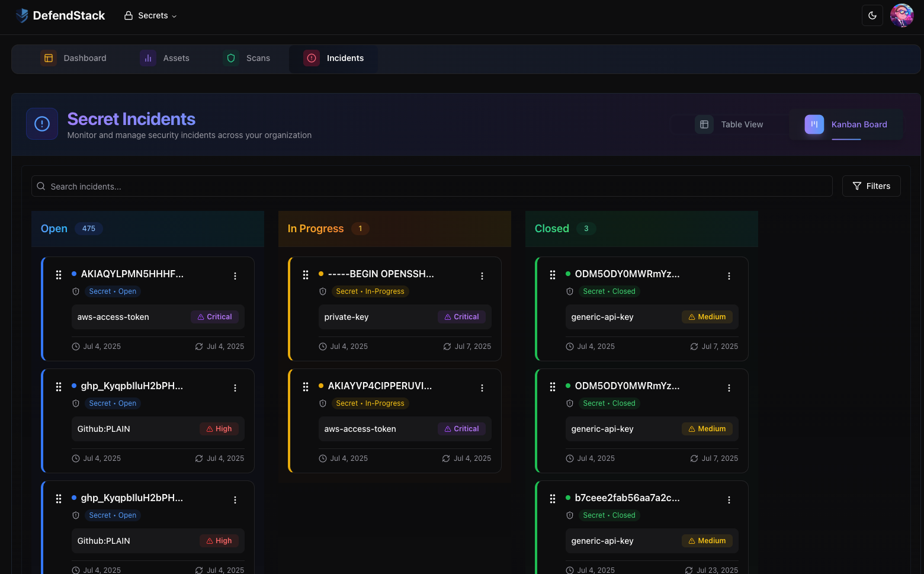This screenshot has height=574, width=924.
Task: Toggle dark mode with the moon button
Action: 872,15
